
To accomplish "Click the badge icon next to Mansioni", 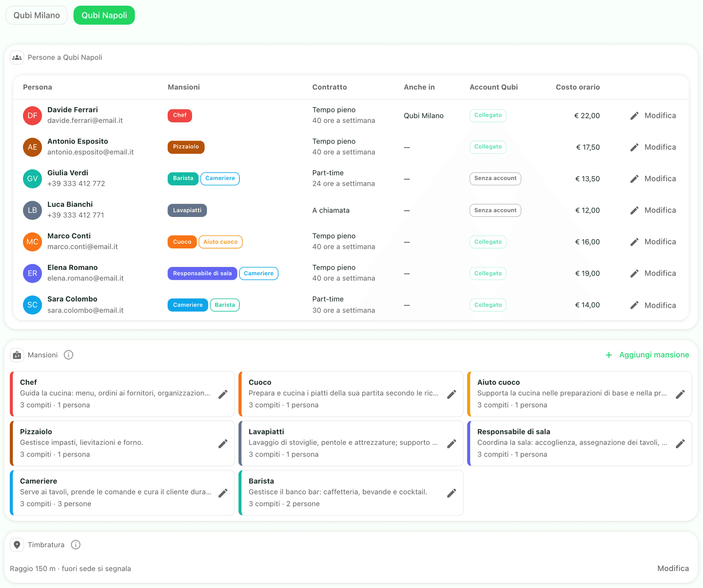I will tap(17, 355).
